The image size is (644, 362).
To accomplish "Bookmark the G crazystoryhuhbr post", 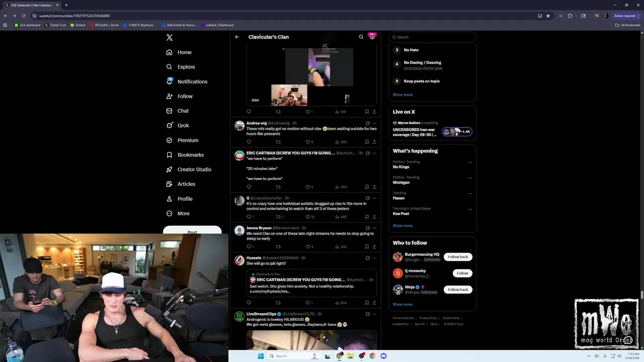I will pyautogui.click(x=367, y=217).
